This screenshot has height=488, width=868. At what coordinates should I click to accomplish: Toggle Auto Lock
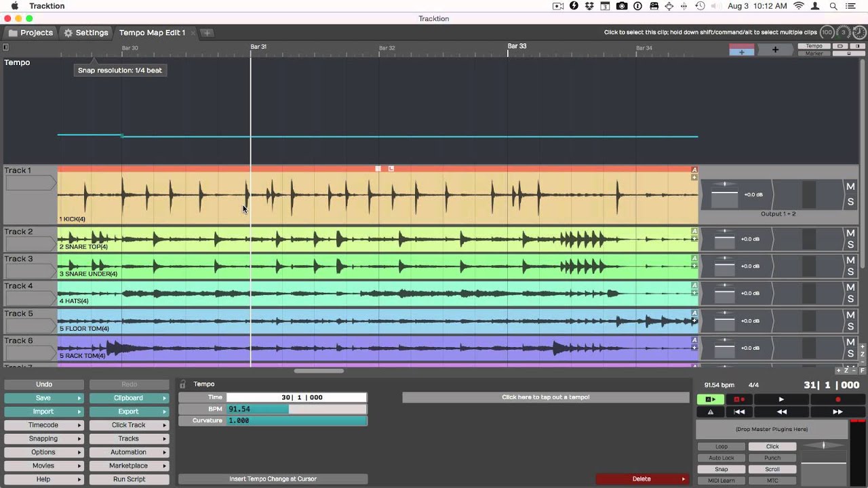(722, 457)
